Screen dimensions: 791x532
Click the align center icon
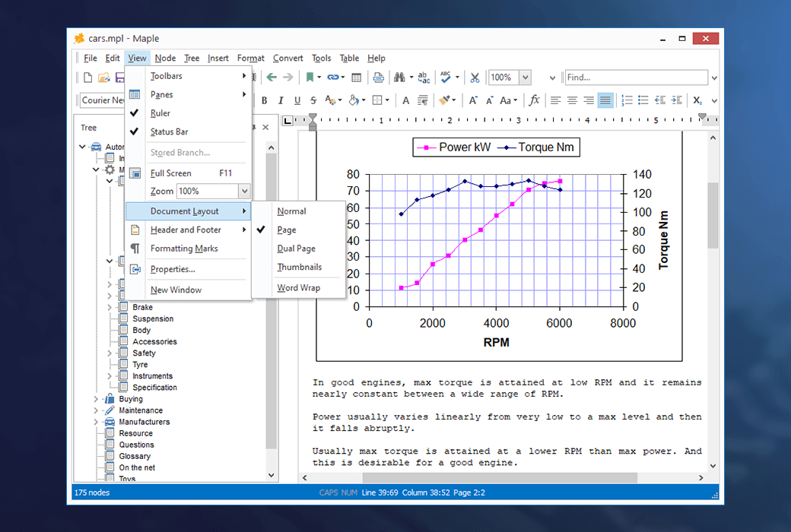tap(572, 100)
